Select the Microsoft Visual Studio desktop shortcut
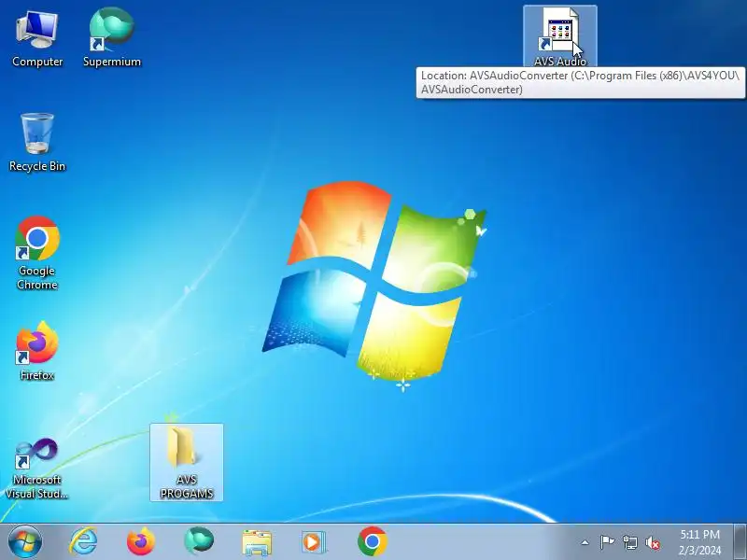 37,468
